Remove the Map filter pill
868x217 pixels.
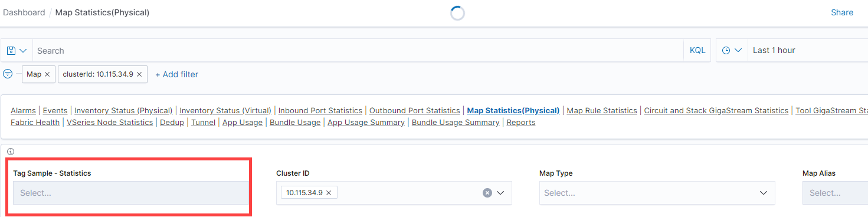[x=47, y=74]
